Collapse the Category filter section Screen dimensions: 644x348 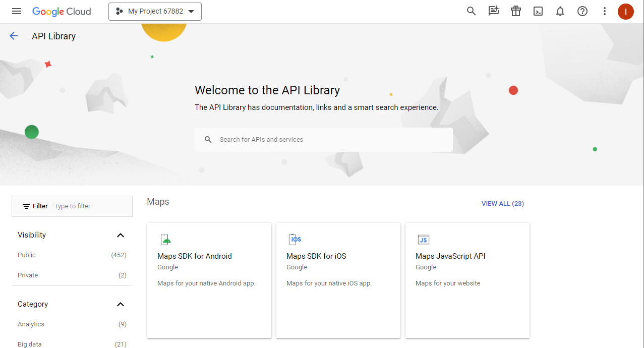pyautogui.click(x=120, y=304)
